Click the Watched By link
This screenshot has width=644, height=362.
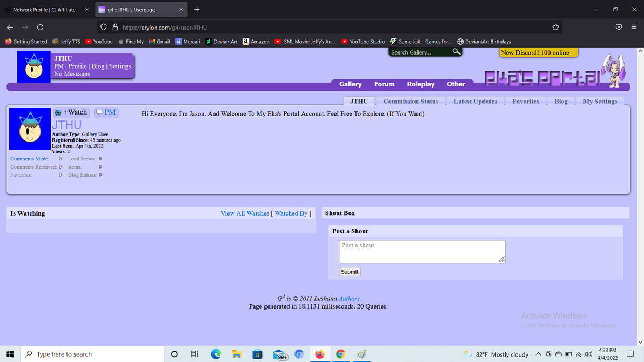tap(291, 213)
